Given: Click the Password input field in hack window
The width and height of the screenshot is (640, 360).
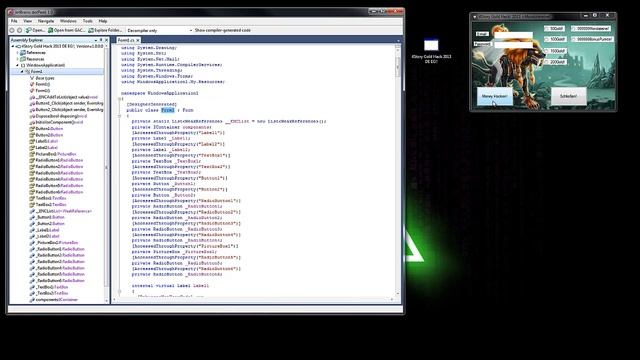Looking at the screenshot, I should click(x=513, y=44).
